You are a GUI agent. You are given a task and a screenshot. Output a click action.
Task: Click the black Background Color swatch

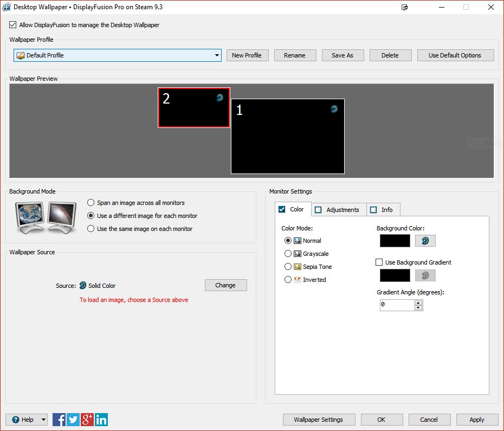click(395, 241)
